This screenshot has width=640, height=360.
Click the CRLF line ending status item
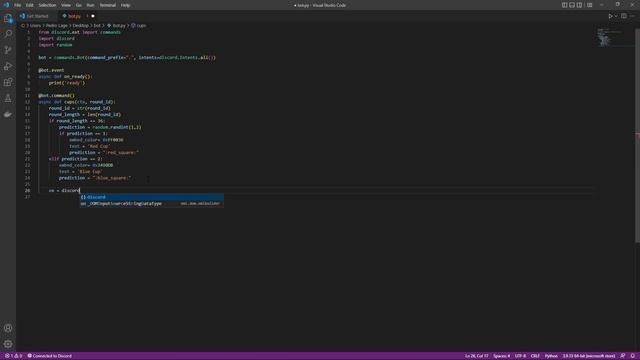pyautogui.click(x=535, y=356)
